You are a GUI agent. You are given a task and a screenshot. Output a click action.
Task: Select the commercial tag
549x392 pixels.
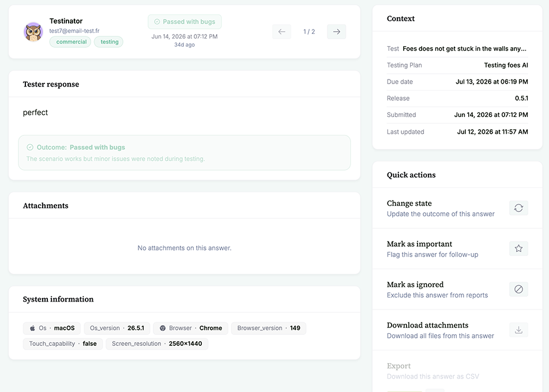click(70, 42)
